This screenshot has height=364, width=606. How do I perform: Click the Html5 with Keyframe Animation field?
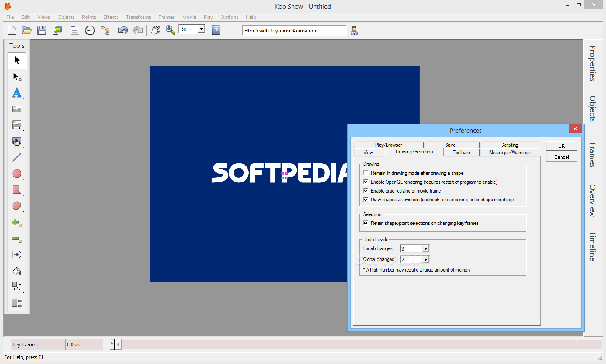(x=294, y=30)
